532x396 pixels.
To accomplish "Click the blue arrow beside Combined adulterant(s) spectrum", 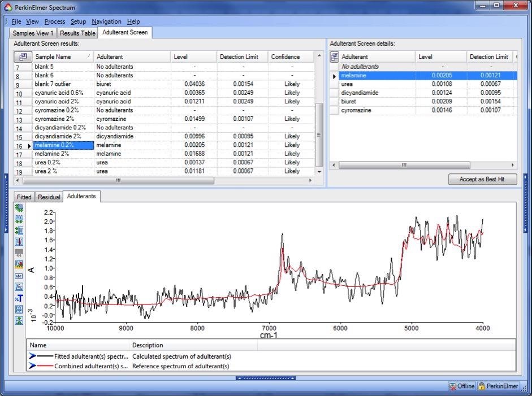I will [33, 366].
